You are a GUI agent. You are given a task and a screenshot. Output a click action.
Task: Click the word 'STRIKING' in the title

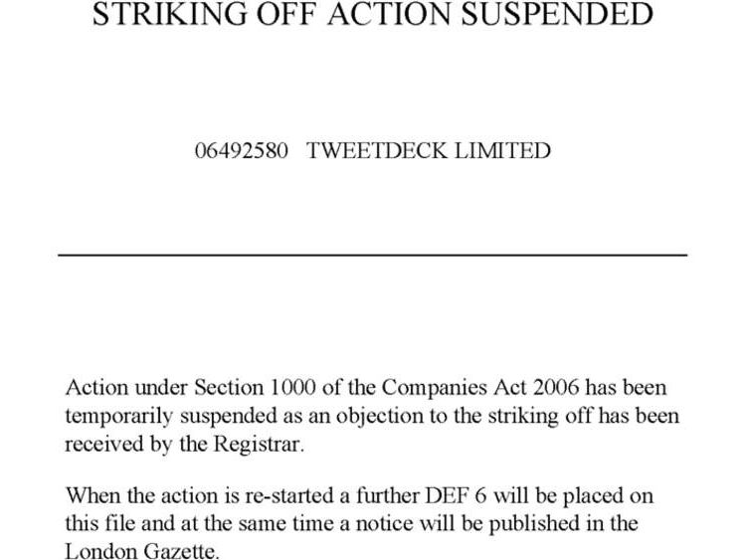(170, 13)
